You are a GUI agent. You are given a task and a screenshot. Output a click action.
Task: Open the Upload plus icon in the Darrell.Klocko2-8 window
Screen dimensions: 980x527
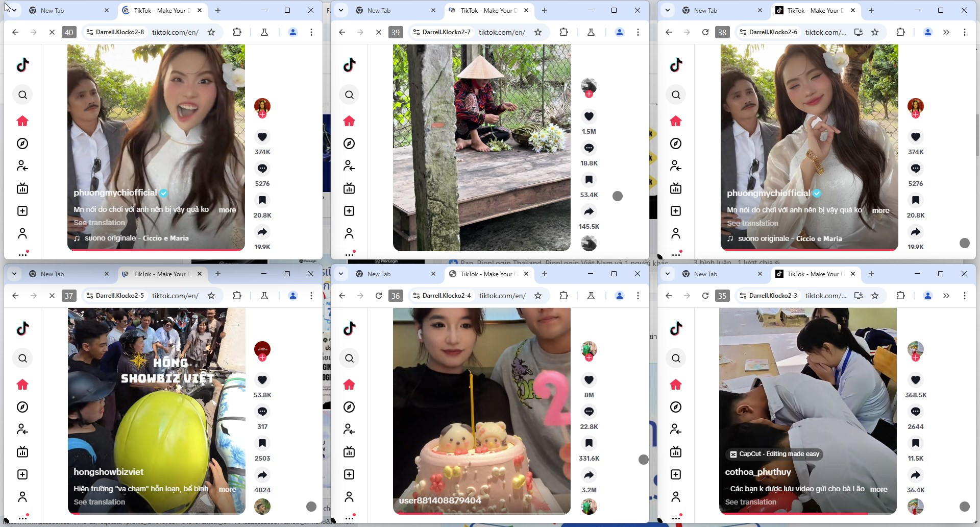[22, 211]
